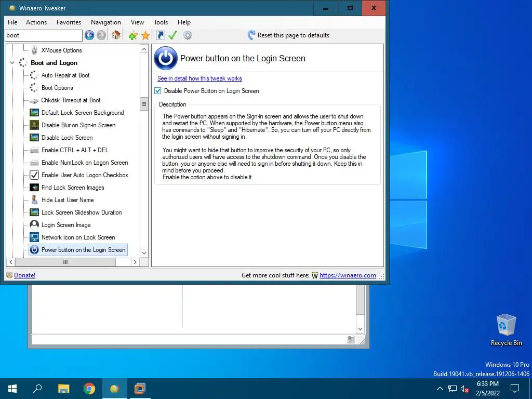Viewport: 532px width, 399px height.
Task: Click the XMouse Options mouse icon
Action: [x=34, y=50]
